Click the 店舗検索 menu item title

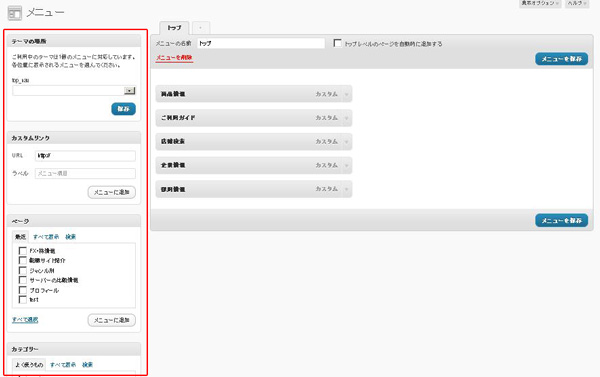coord(173,142)
